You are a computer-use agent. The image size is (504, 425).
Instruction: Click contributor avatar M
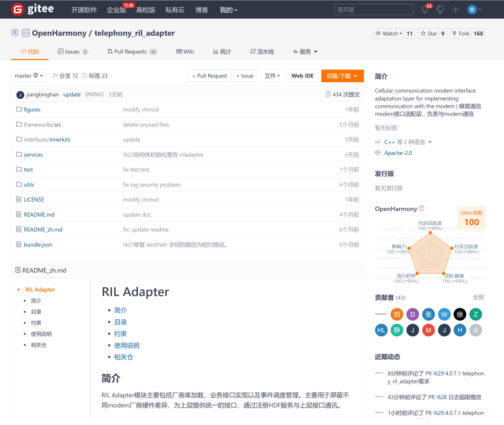click(428, 330)
